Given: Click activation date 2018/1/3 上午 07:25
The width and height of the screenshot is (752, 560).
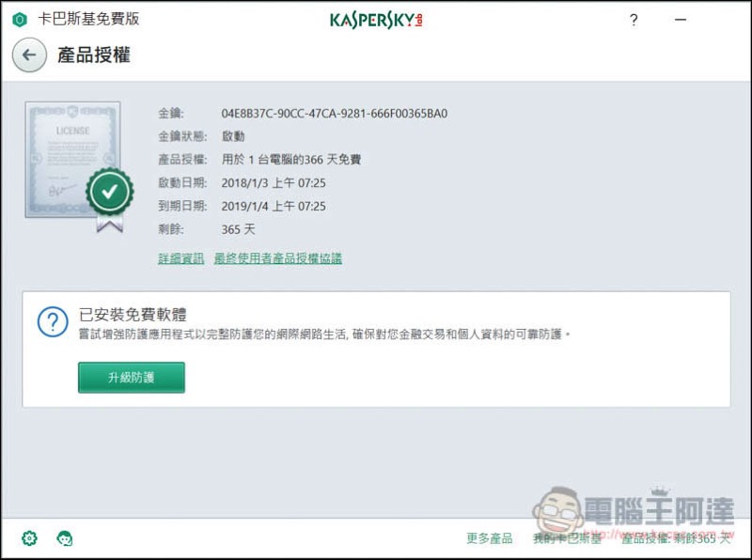Looking at the screenshot, I should coord(274,182).
